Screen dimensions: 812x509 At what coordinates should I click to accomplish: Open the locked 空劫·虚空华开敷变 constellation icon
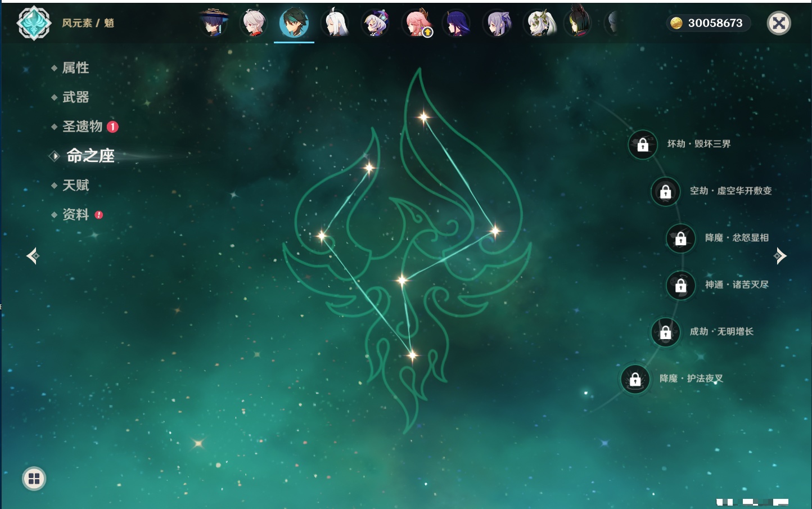[x=666, y=191]
